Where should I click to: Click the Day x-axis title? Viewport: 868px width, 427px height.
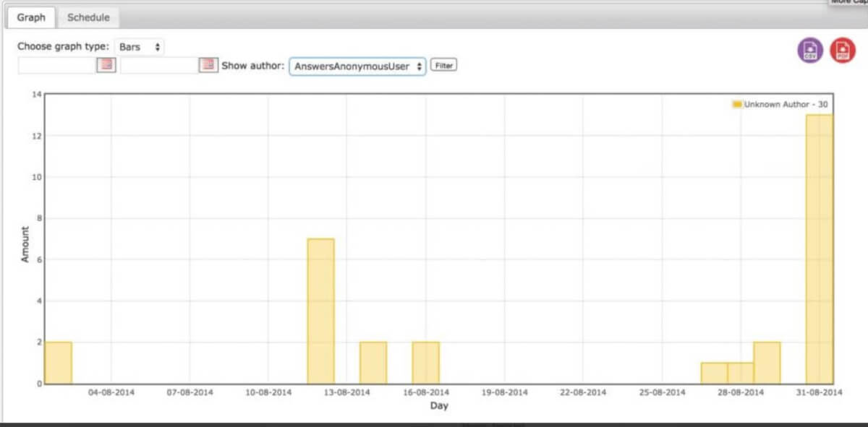439,406
